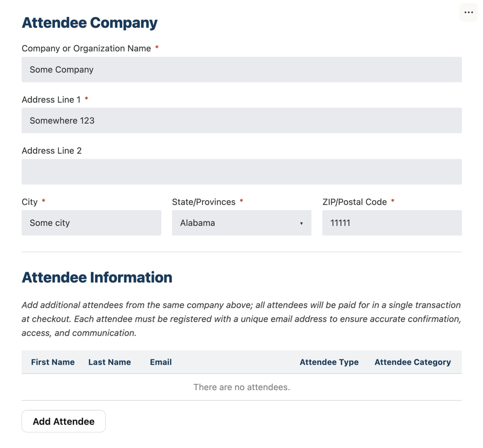Click the Email column header

click(x=160, y=362)
